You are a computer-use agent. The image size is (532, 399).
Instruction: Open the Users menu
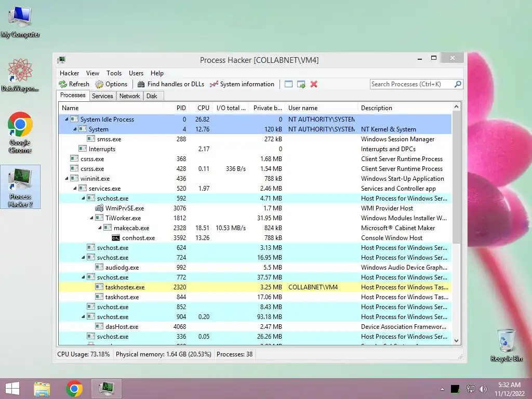click(136, 73)
